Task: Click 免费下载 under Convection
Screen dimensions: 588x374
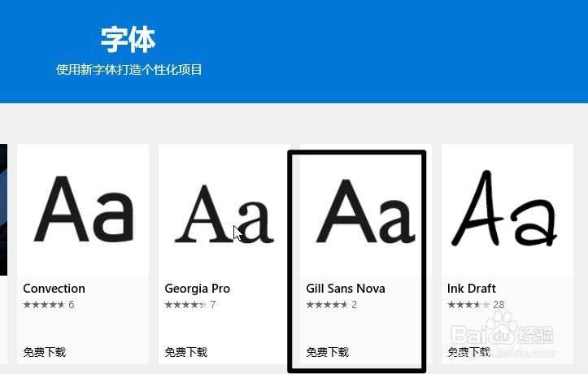Action: [44, 352]
